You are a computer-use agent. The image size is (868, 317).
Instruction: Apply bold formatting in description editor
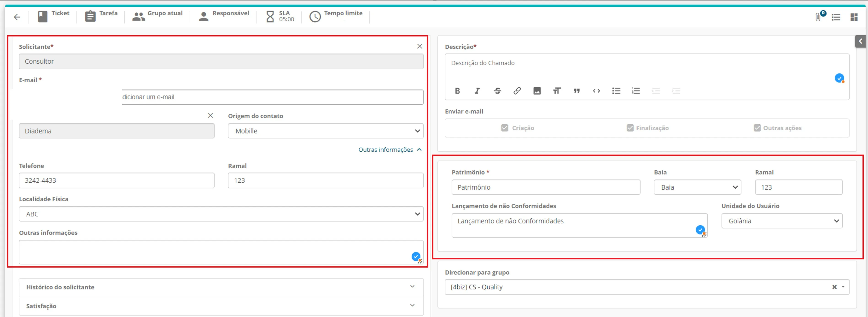(457, 91)
